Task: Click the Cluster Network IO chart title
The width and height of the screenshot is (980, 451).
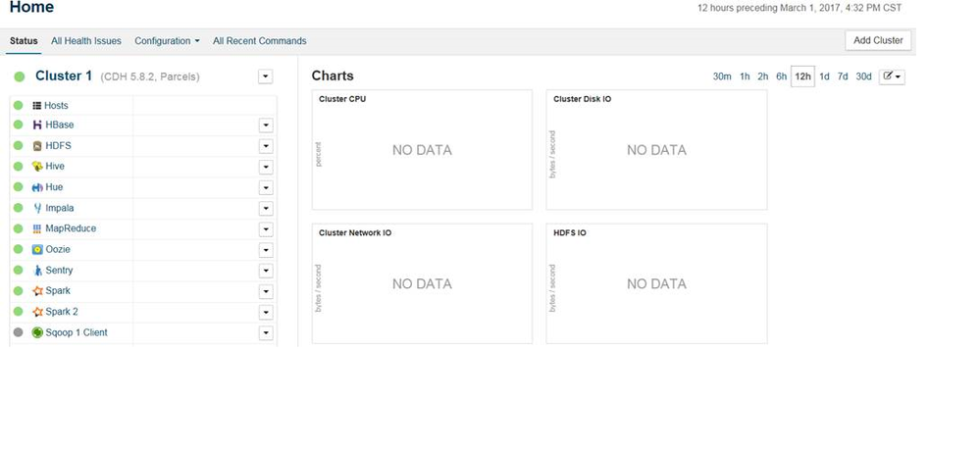Action: 355,233
